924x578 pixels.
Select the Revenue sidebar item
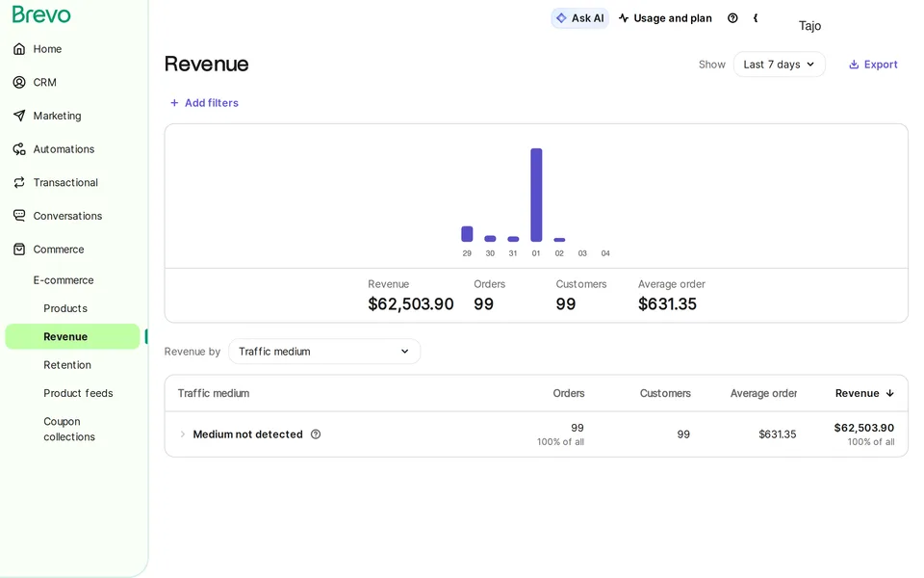coord(72,337)
